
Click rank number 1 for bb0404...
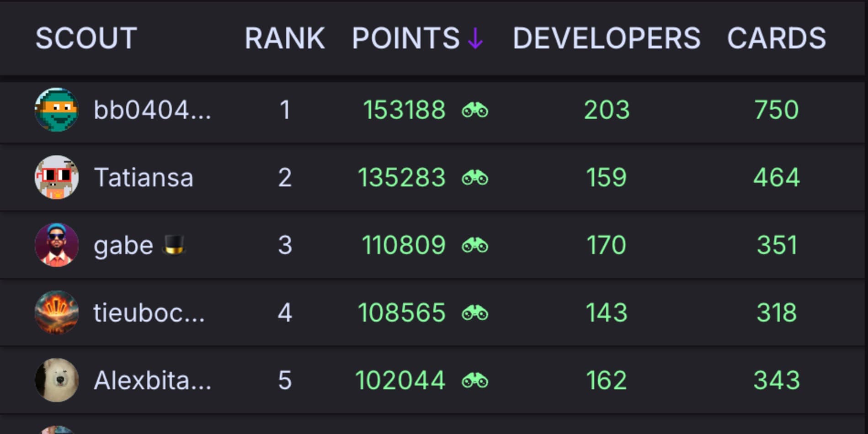(285, 110)
